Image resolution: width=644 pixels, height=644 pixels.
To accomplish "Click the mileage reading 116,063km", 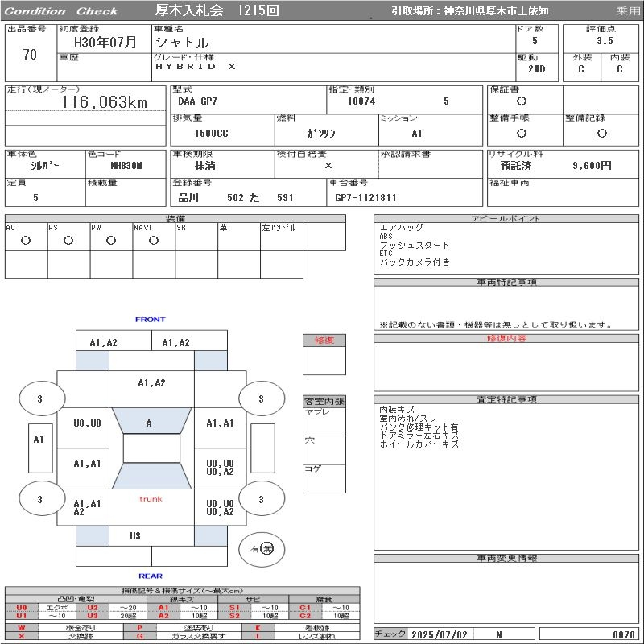I will [x=105, y=102].
